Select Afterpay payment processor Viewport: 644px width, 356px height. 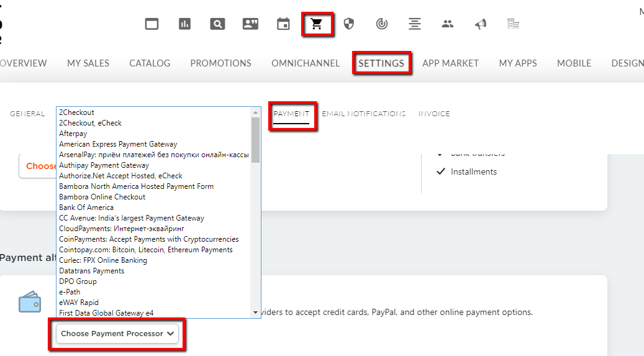point(153,134)
